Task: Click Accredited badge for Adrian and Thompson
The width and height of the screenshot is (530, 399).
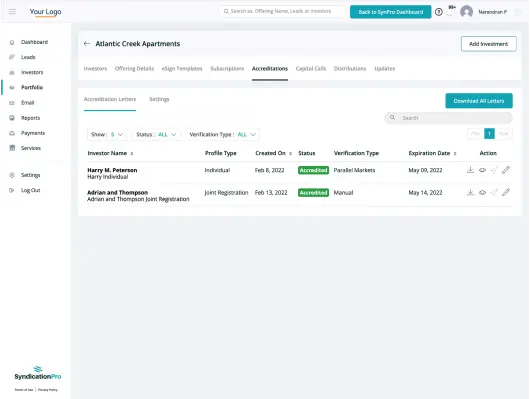Action: pyautogui.click(x=313, y=192)
